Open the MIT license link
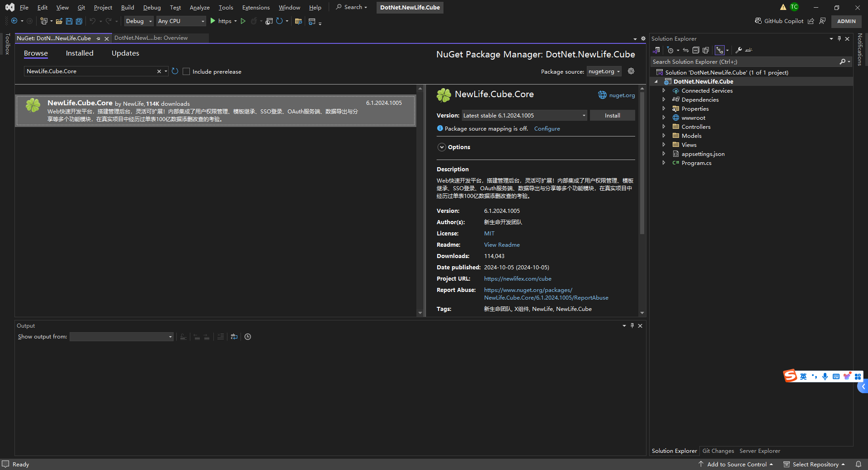 [x=489, y=234]
